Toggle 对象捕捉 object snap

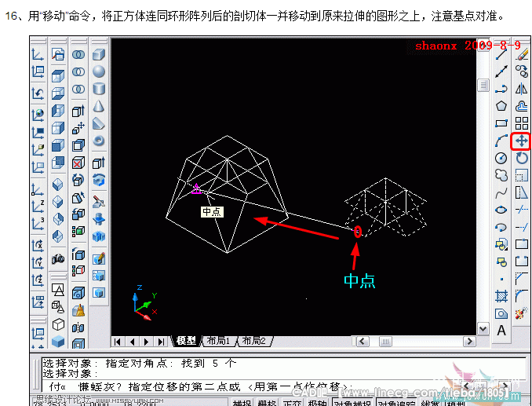pos(352,403)
